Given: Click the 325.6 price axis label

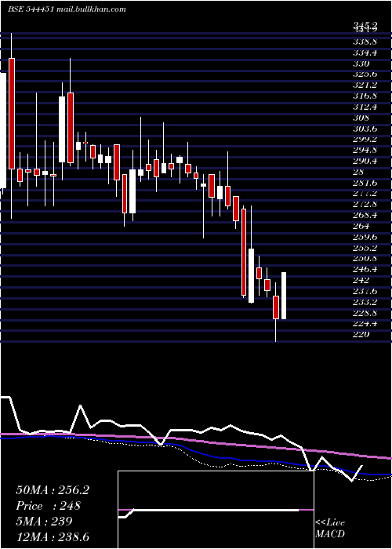Looking at the screenshot, I should point(365,75).
